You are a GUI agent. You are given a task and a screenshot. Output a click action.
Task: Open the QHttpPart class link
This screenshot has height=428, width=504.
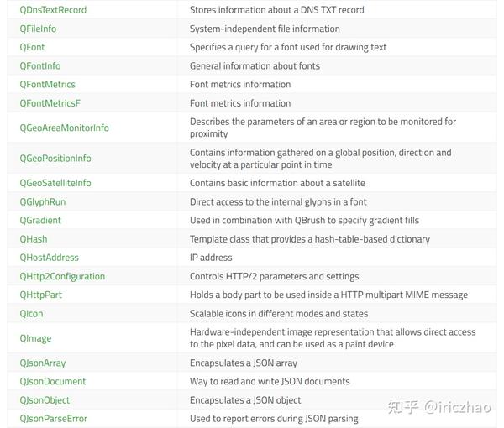[41, 295]
